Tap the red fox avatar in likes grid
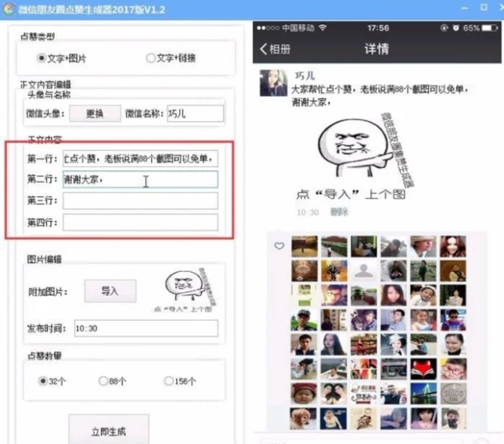Screen dimensions: 504x444 [423, 369]
